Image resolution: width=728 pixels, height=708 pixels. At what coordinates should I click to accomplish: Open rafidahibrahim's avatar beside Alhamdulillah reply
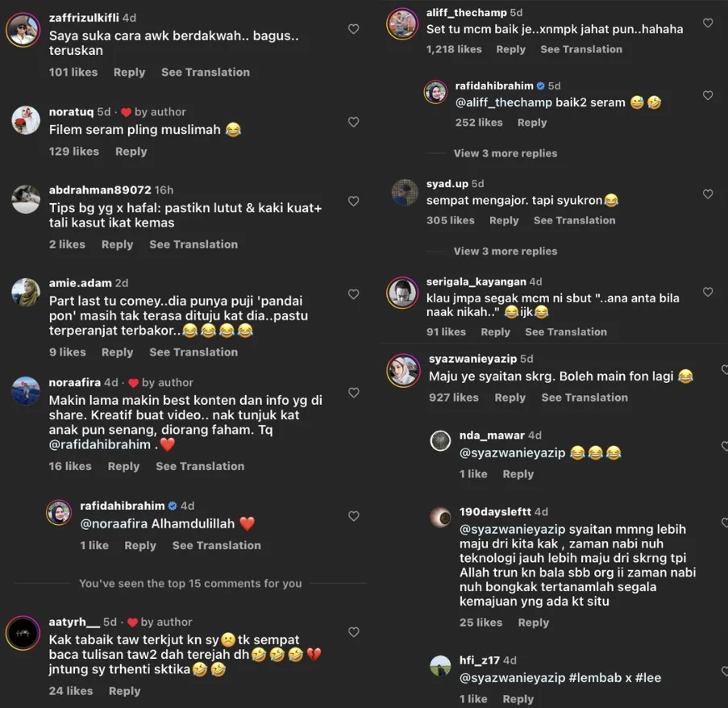[x=59, y=513]
